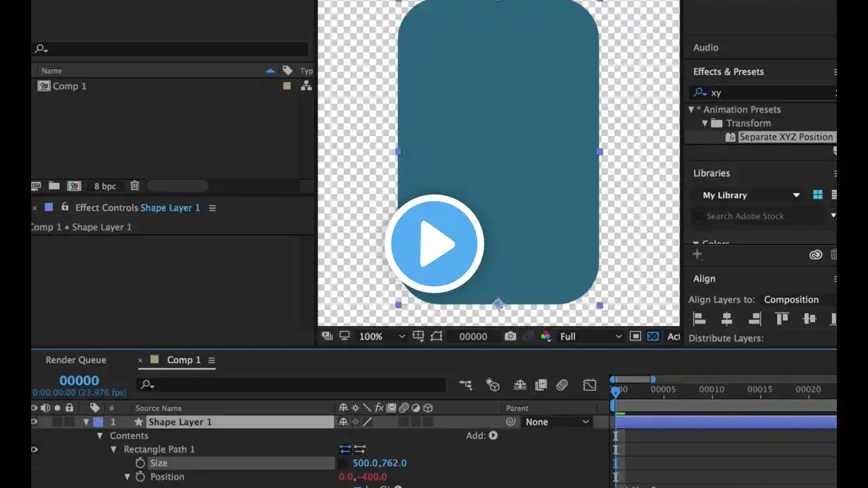
Task: Toggle the transparency grid button
Action: 652,336
